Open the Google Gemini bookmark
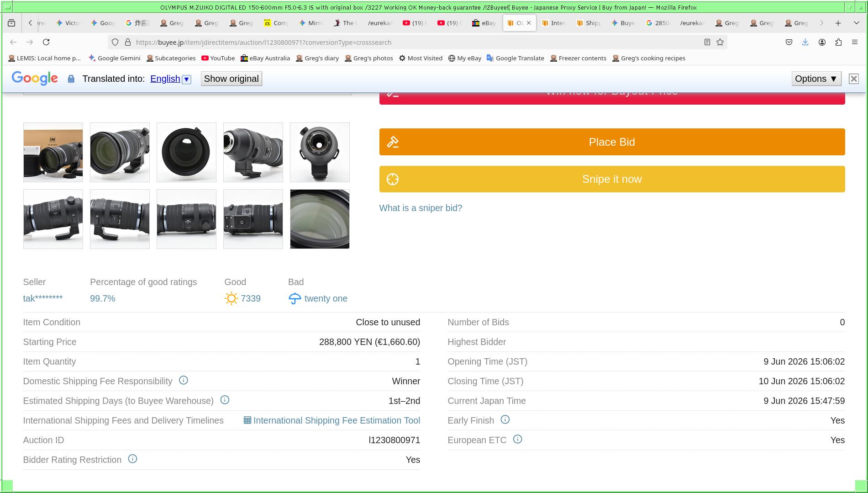Viewport: 868px width, 493px height. 115,58
